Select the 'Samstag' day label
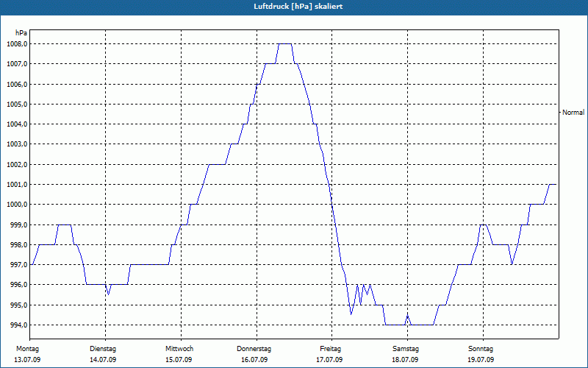This screenshot has height=368, width=588. pos(406,349)
